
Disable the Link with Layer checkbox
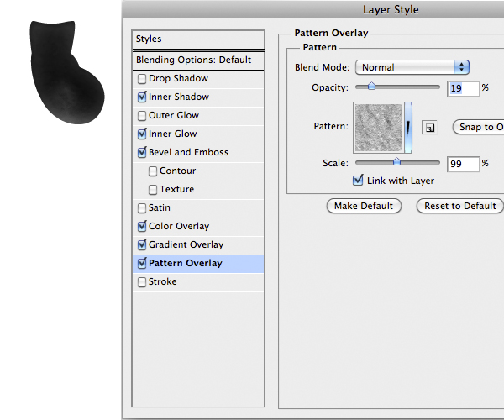[359, 181]
